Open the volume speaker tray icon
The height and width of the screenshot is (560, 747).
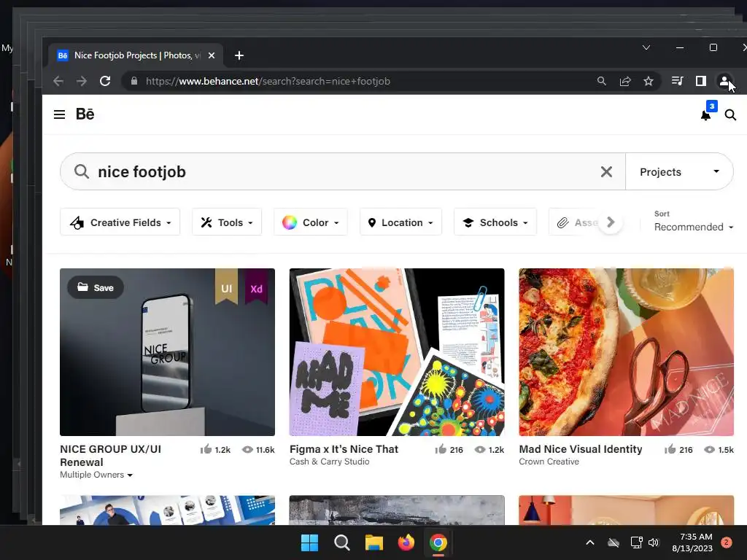click(654, 542)
